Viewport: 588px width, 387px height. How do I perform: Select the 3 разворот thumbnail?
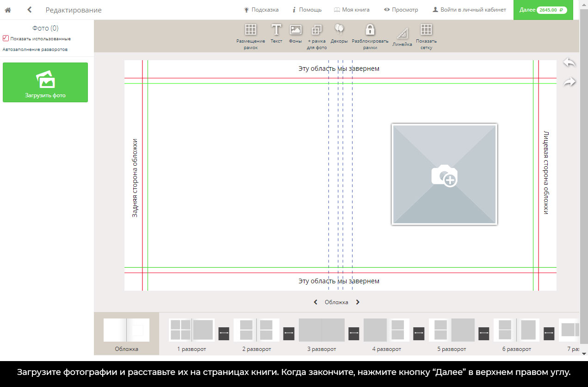[x=322, y=330]
